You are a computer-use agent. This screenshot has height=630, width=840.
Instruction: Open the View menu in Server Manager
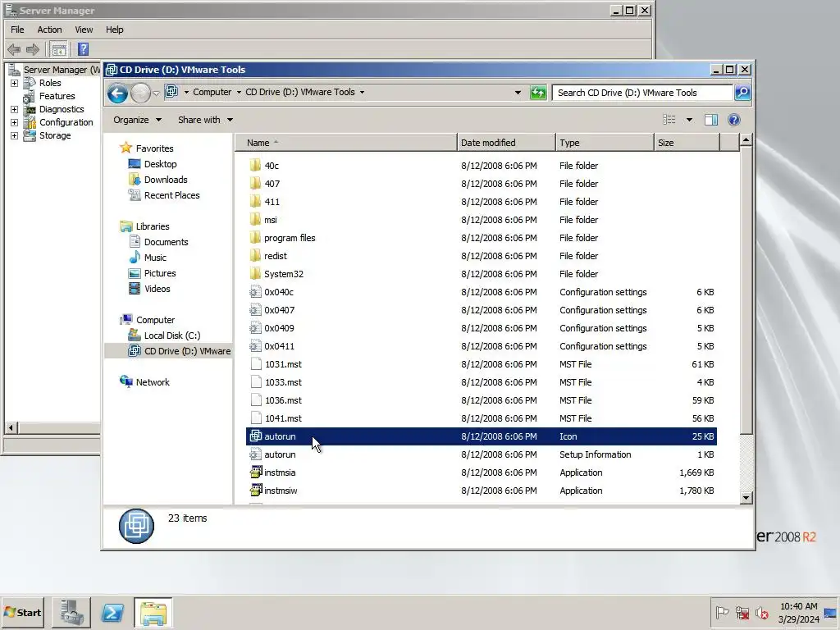84,30
